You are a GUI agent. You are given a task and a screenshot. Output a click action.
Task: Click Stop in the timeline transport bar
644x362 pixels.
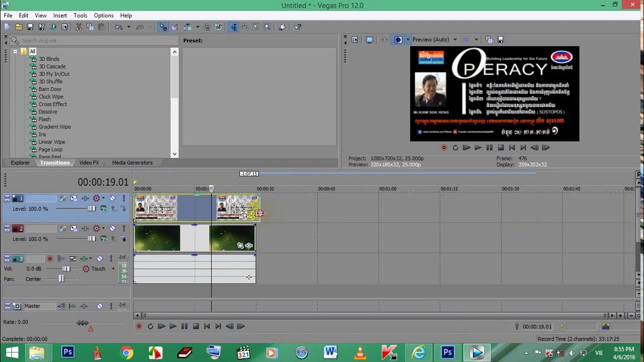[x=196, y=326]
